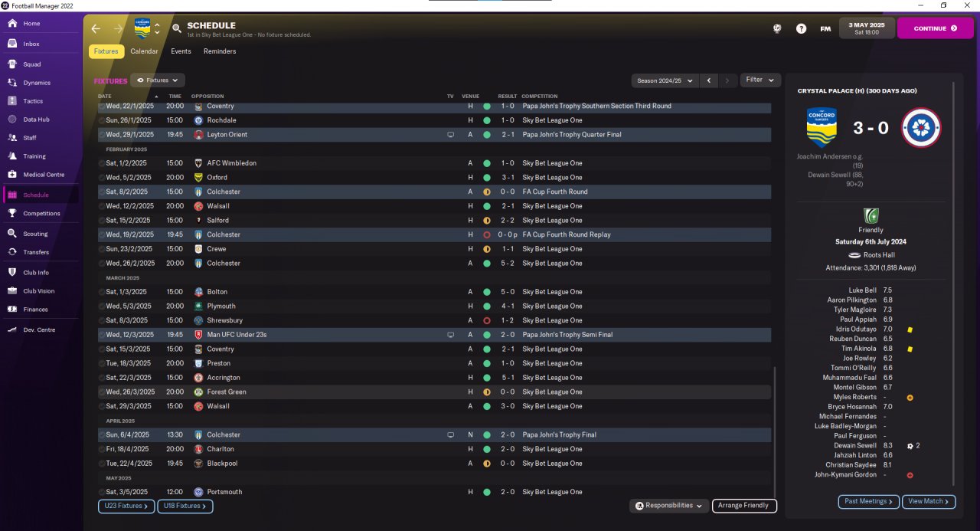Click the Plymouth opposition name

(221, 306)
